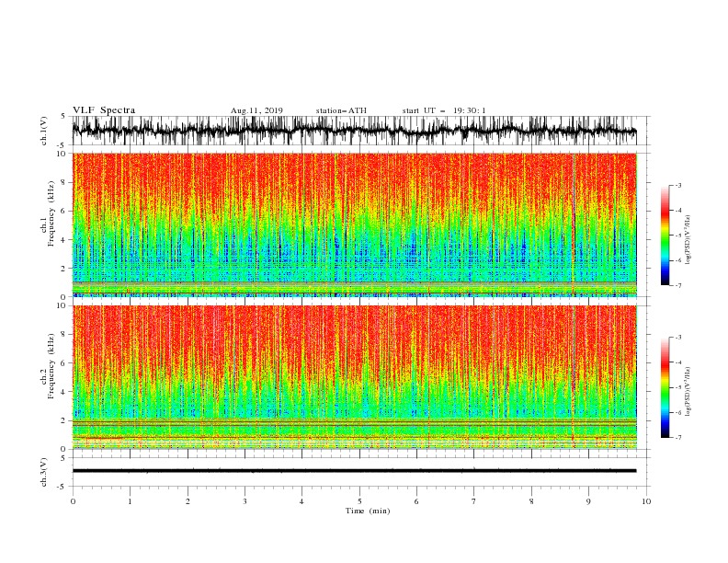Click the date text 'Aug.11, 2019'

point(256,110)
